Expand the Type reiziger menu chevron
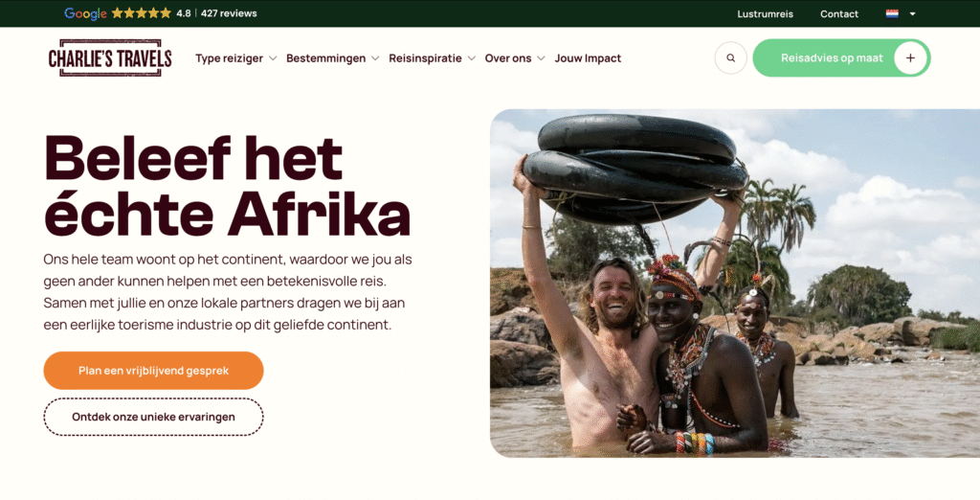The width and height of the screenshot is (980, 500). pos(273,58)
